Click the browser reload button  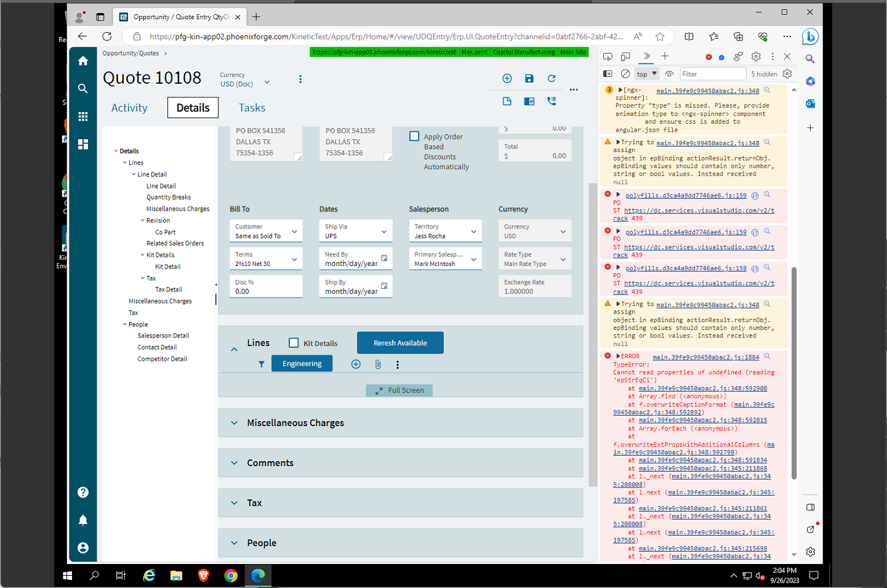107,36
